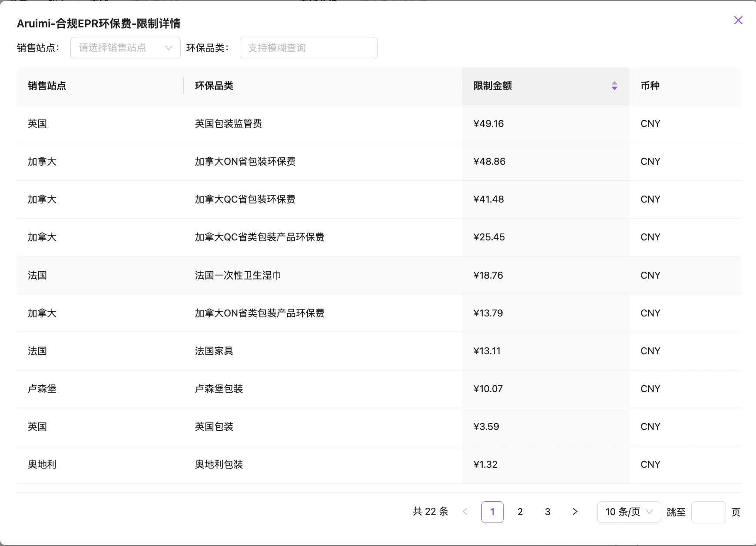Click the 跳至 page jump input box
The height and width of the screenshot is (546, 756).
click(708, 512)
